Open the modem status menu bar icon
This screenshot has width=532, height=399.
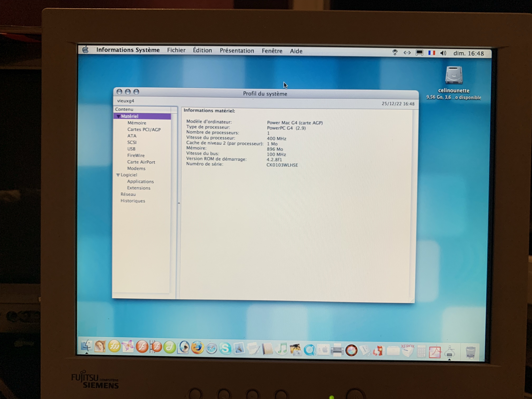pos(407,52)
